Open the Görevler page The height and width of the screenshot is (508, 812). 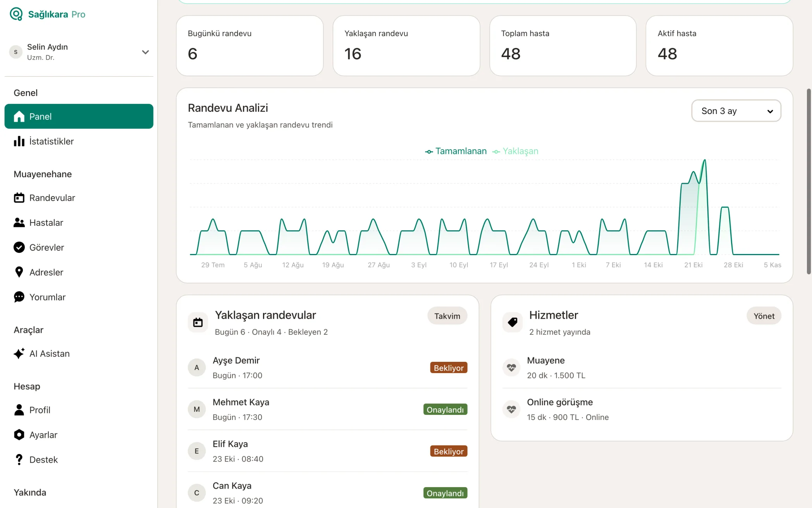[x=79, y=247]
